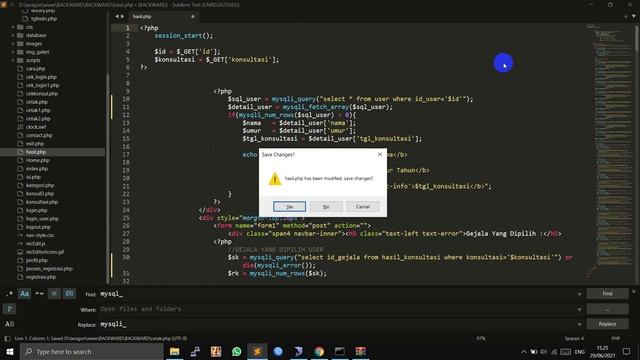Click the Windows search box
Viewport: 640px width, 360px height.
(91, 351)
